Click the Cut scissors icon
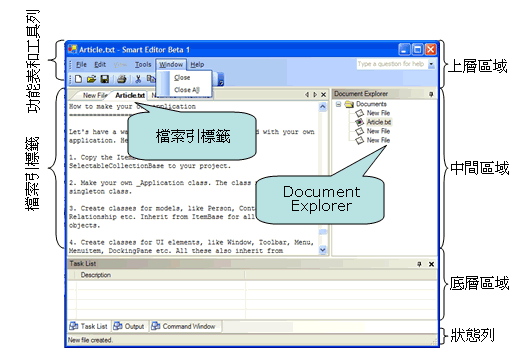Viewport: 512px width, 360px height. pos(138,79)
